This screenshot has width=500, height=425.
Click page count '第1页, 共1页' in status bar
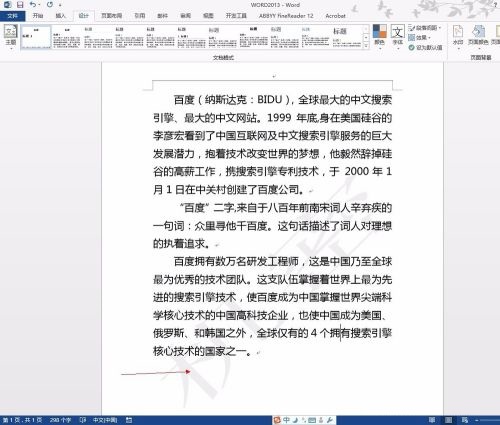(x=23, y=420)
